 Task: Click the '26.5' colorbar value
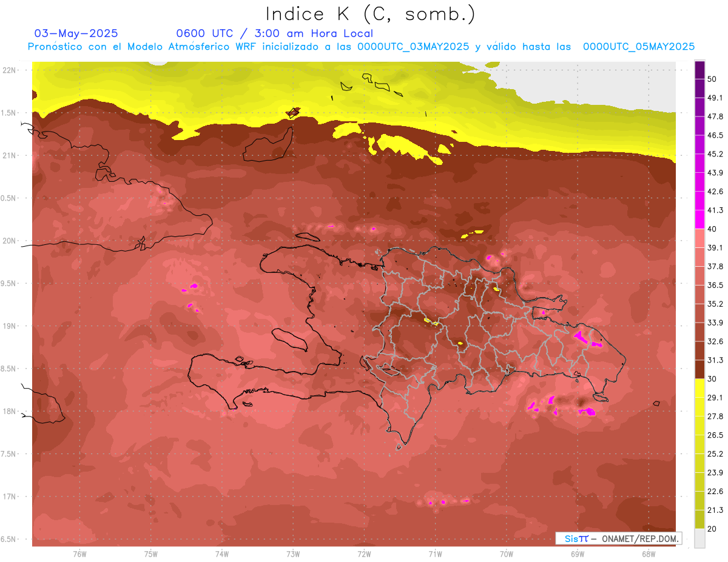[x=715, y=435]
